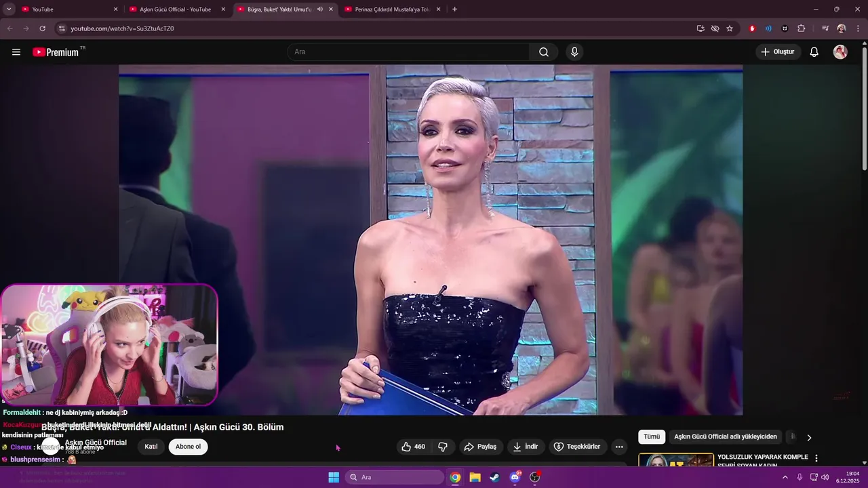Screen dimensions: 868x488
Task: Switch to the YouTube tab
Action: (70, 9)
